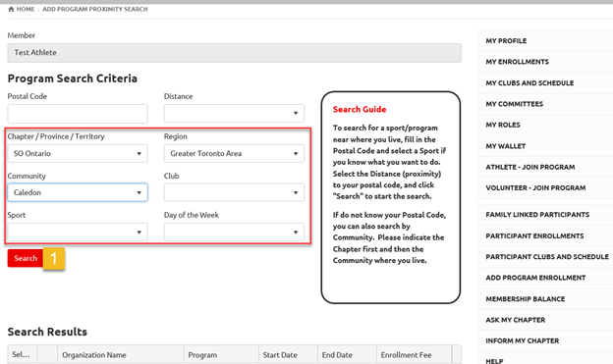Focus the Postal Code input field
This screenshot has height=364, width=613.
(x=78, y=114)
